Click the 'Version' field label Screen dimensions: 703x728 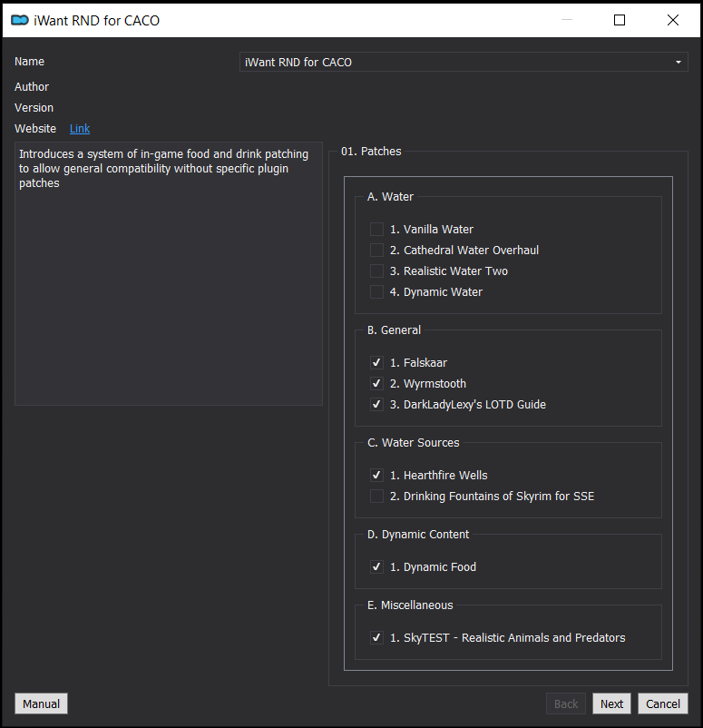[x=34, y=108]
